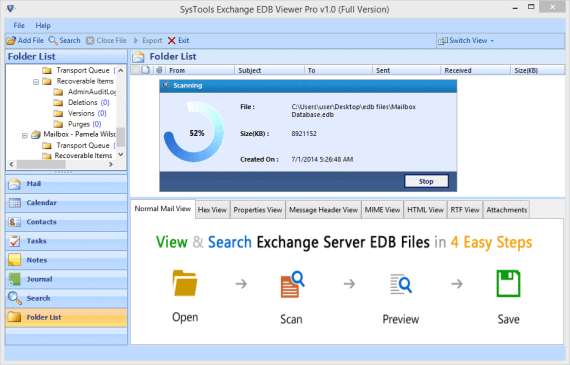Sort by the To column header
The height and width of the screenshot is (365, 570).
click(x=338, y=70)
